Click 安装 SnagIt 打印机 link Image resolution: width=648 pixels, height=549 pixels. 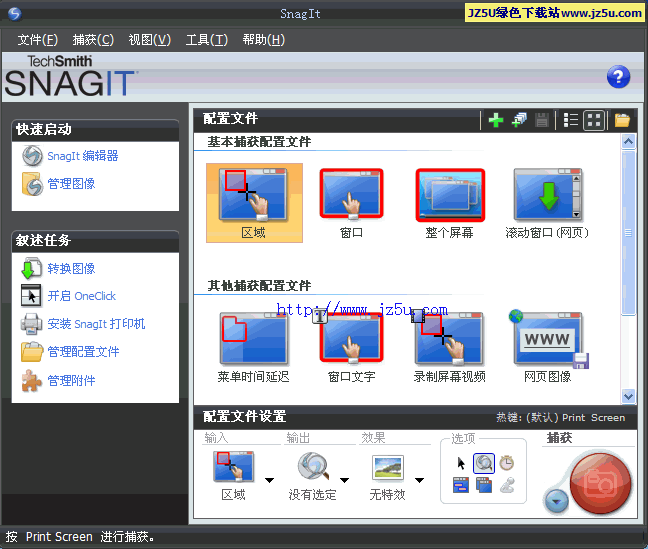click(x=96, y=324)
